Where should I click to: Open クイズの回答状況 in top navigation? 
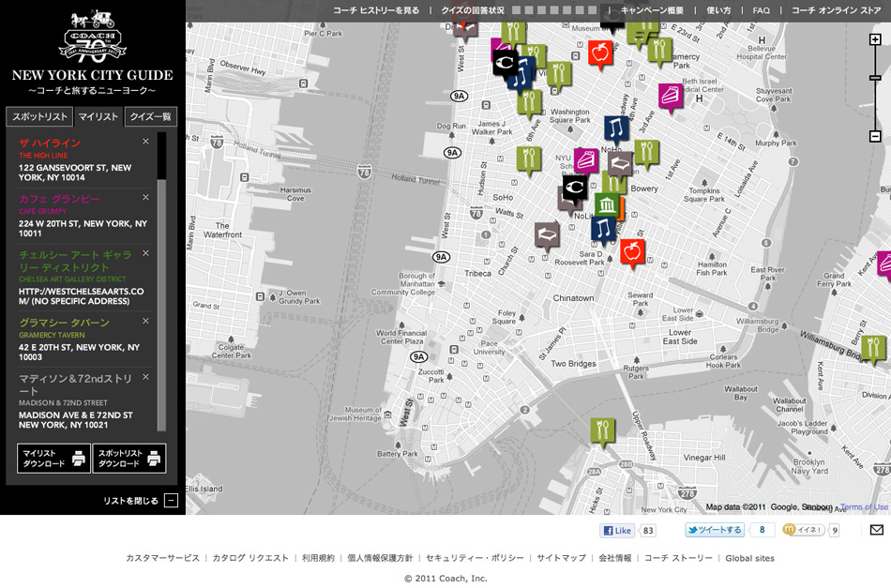coord(473,10)
